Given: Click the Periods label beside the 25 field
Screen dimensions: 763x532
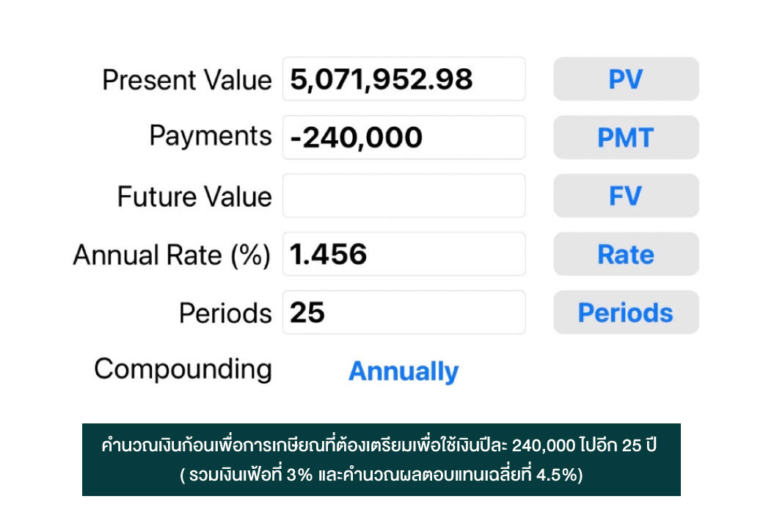Looking at the screenshot, I should click(x=225, y=313).
